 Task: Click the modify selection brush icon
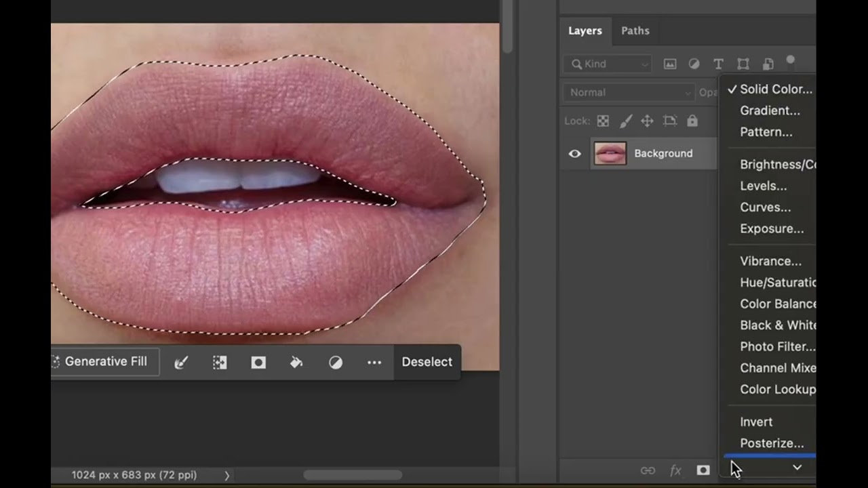(180, 363)
